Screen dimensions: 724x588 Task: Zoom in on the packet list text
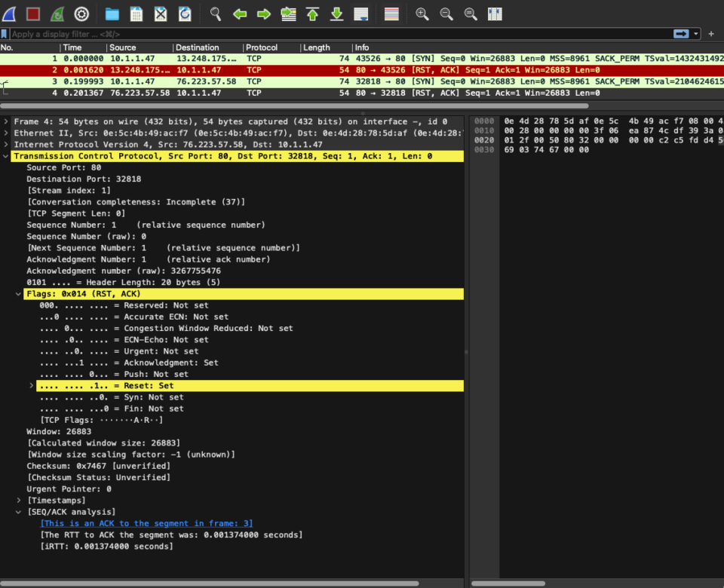click(x=422, y=14)
